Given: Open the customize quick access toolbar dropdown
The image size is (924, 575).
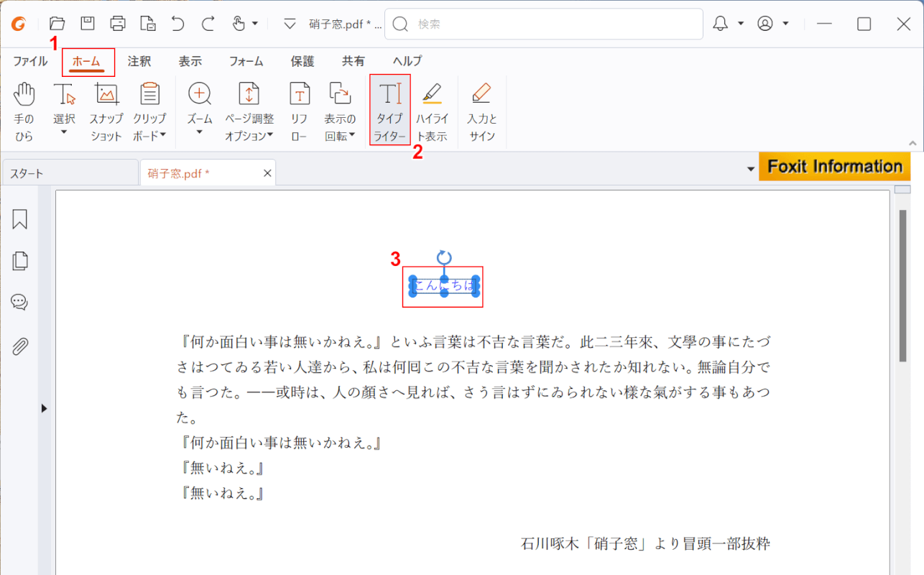Looking at the screenshot, I should pyautogui.click(x=290, y=24).
